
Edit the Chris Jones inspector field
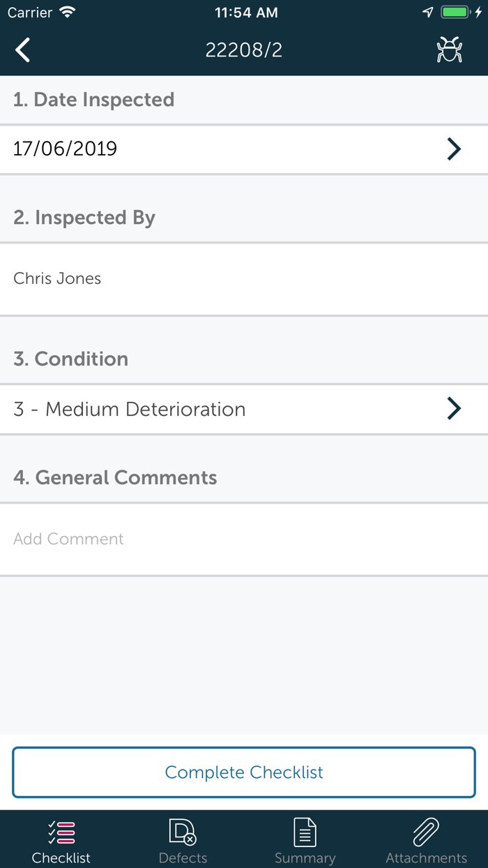pyautogui.click(x=57, y=278)
